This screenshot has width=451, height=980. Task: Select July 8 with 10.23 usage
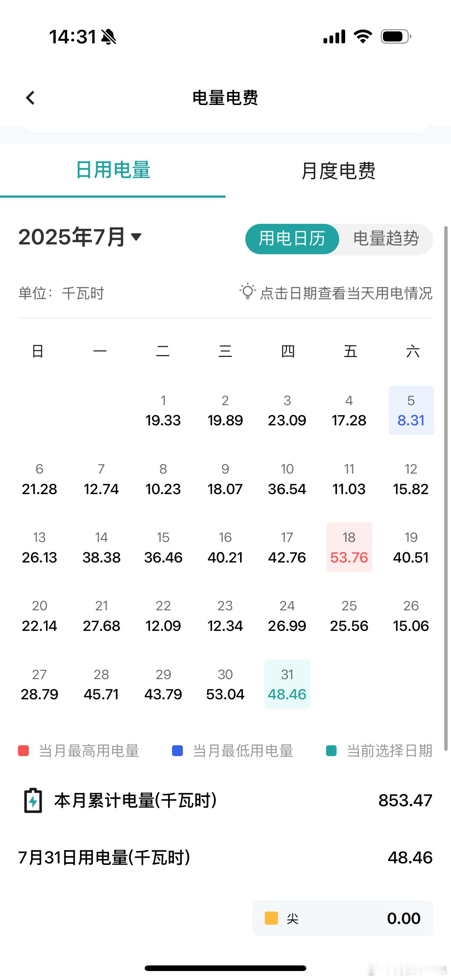(x=163, y=479)
